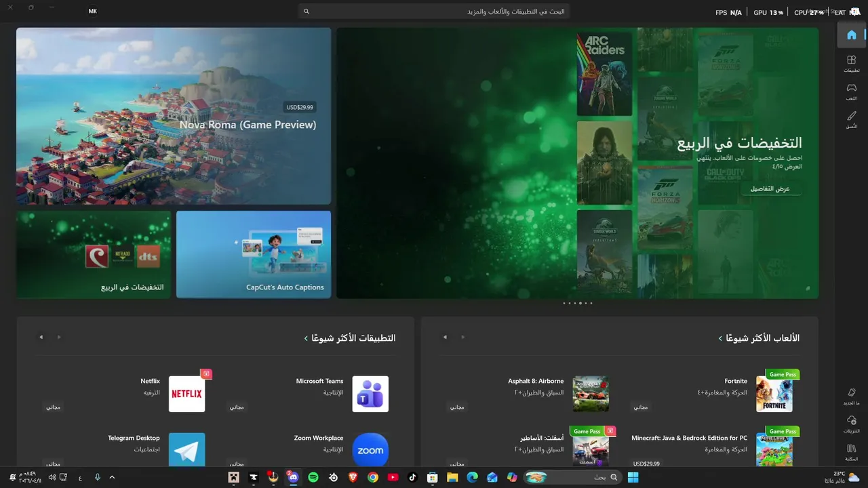Open the MK user profile button

point(93,12)
